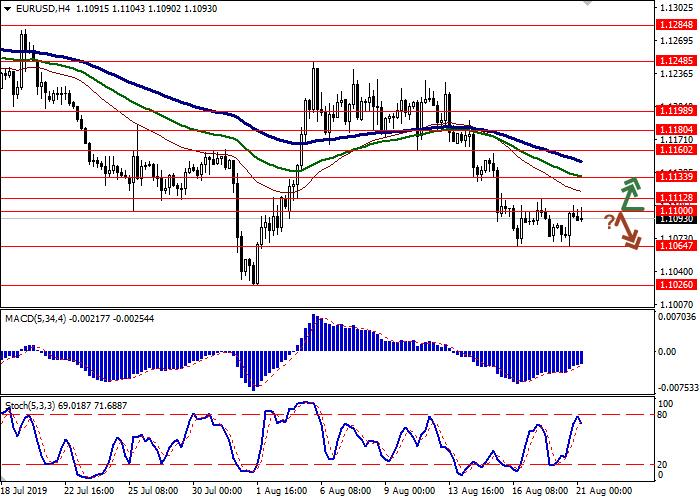Click the 1.10260 support level label
This screenshot has width=700, height=500.
[x=677, y=284]
